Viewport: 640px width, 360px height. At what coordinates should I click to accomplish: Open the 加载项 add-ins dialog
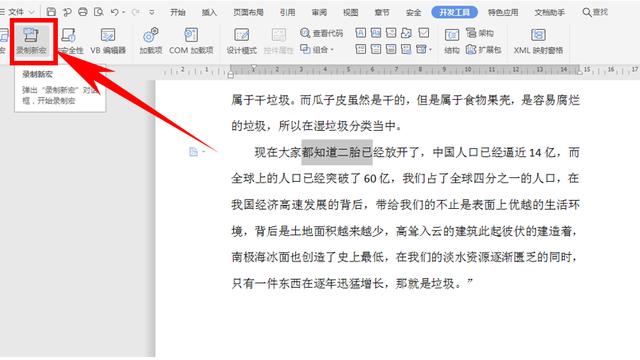pyautogui.click(x=151, y=41)
